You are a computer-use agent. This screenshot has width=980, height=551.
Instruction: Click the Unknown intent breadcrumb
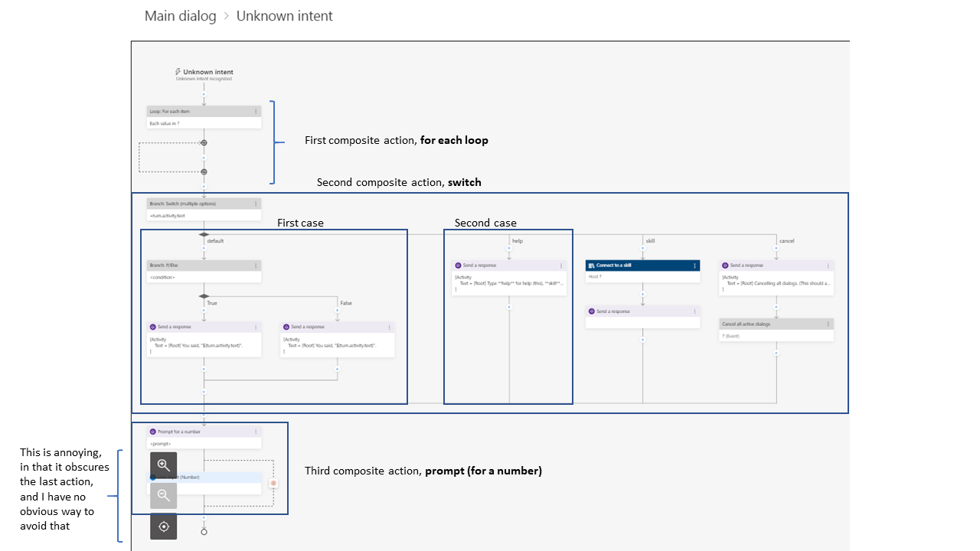pyautogui.click(x=284, y=15)
